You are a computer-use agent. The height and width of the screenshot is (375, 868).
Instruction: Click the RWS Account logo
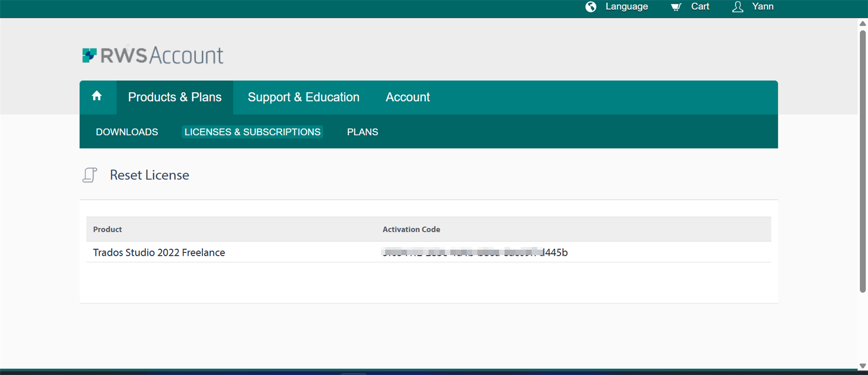152,55
